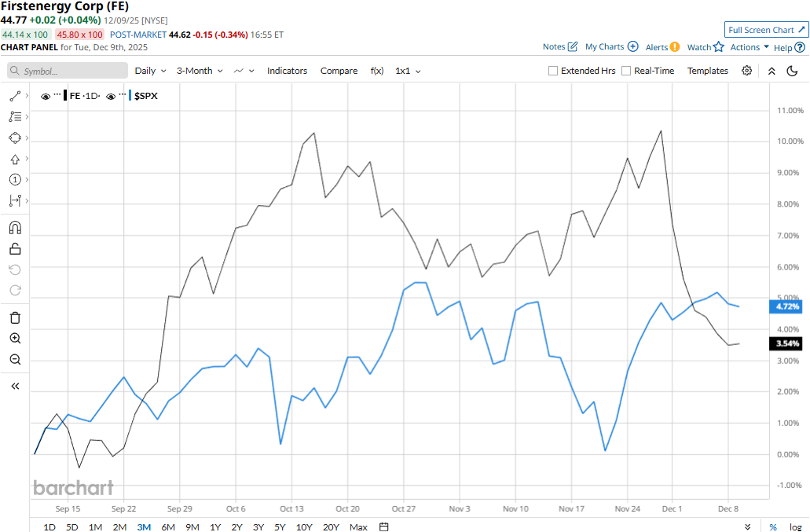Click the black FE color swatch
810x532 pixels.
tap(65, 96)
